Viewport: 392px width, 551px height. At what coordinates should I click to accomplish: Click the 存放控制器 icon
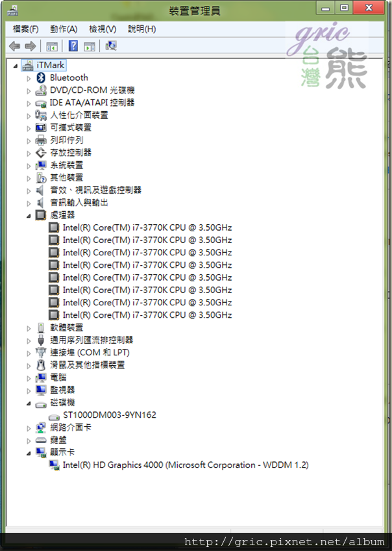(x=41, y=153)
